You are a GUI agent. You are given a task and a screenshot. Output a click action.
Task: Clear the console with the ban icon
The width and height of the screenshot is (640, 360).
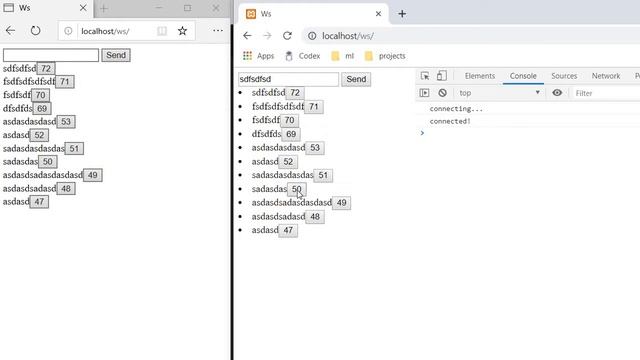click(x=442, y=93)
